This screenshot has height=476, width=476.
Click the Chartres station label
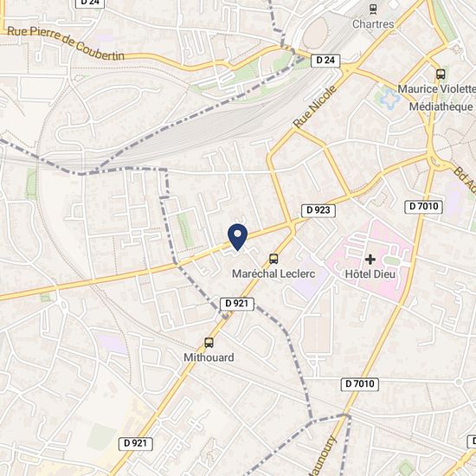pos(373,24)
